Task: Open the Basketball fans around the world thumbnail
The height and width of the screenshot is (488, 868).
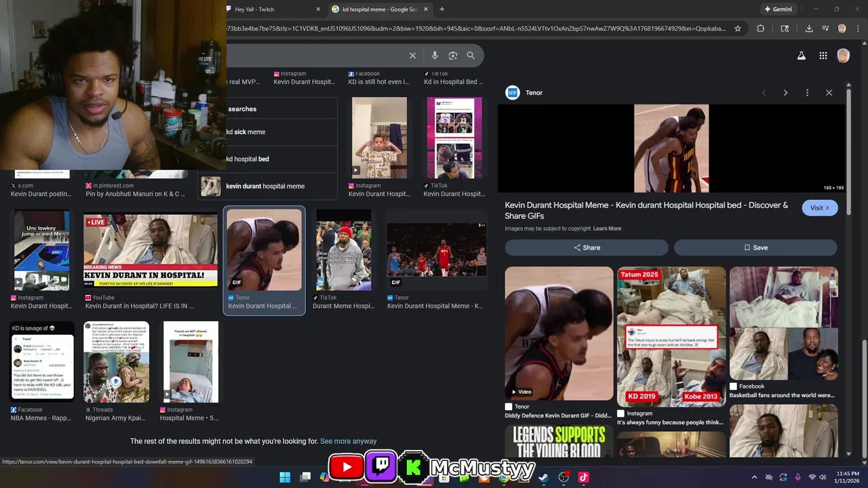Action: click(784, 323)
